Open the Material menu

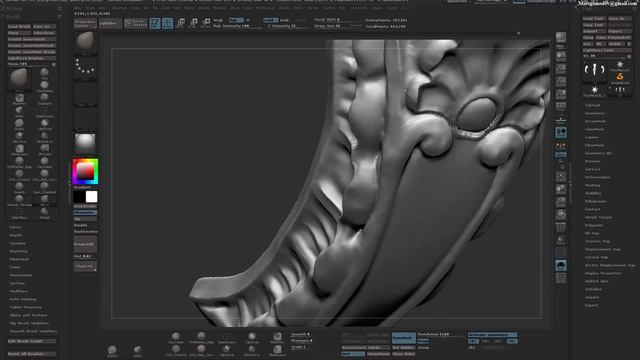coord(219,8)
